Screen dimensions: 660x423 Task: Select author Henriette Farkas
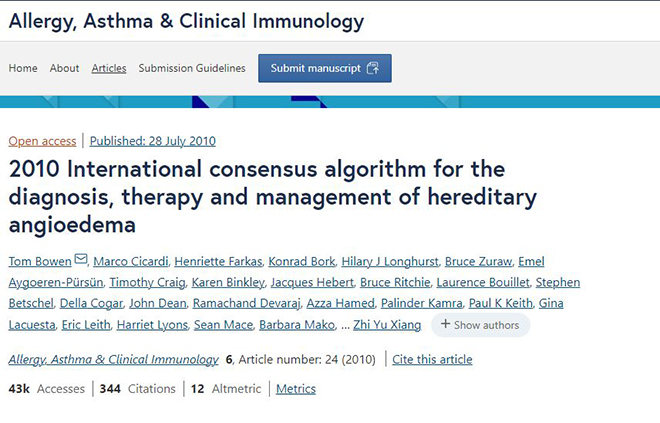pyautogui.click(x=218, y=261)
